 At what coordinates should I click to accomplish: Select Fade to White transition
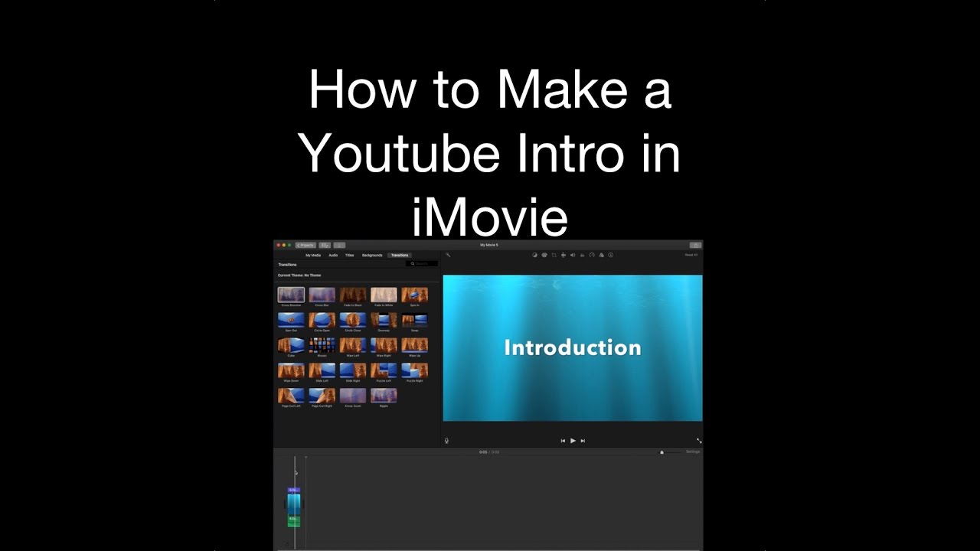384,295
